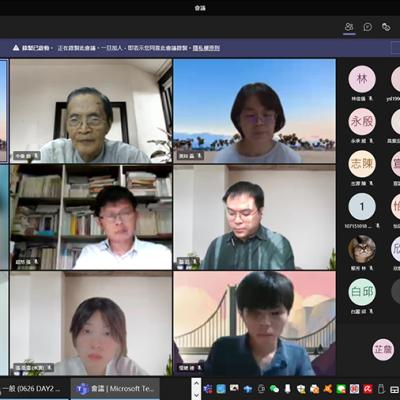Select the 志陳 participant avatar

click(x=362, y=164)
